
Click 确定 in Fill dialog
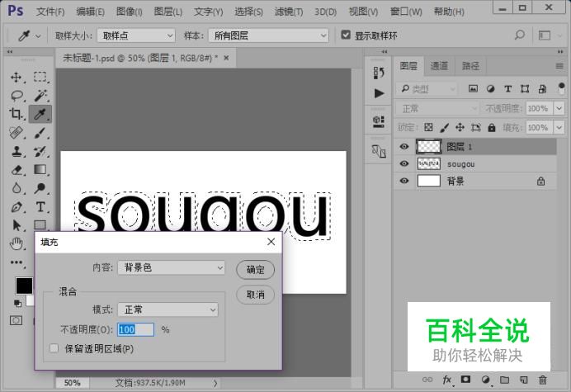pos(255,270)
